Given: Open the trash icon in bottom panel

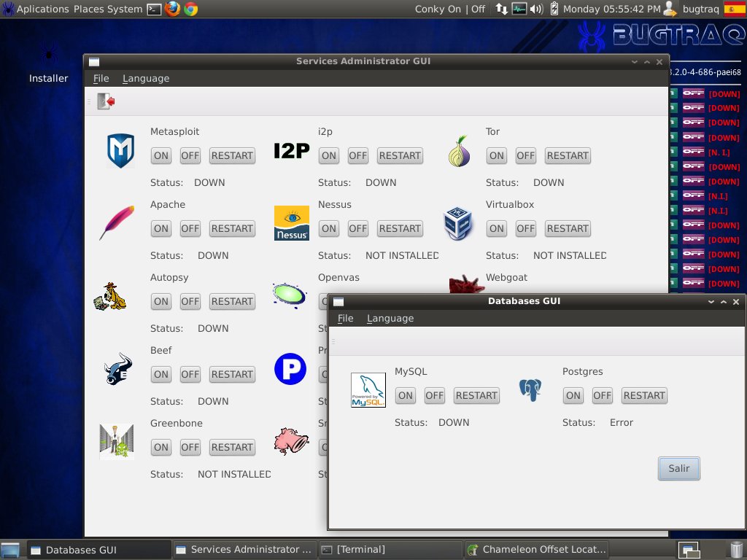Looking at the screenshot, I should [737, 550].
